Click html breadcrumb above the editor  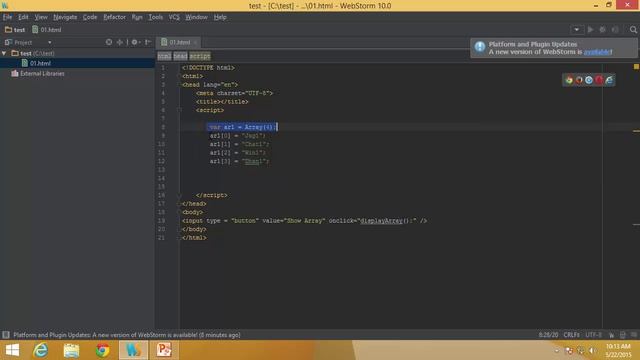(x=164, y=56)
